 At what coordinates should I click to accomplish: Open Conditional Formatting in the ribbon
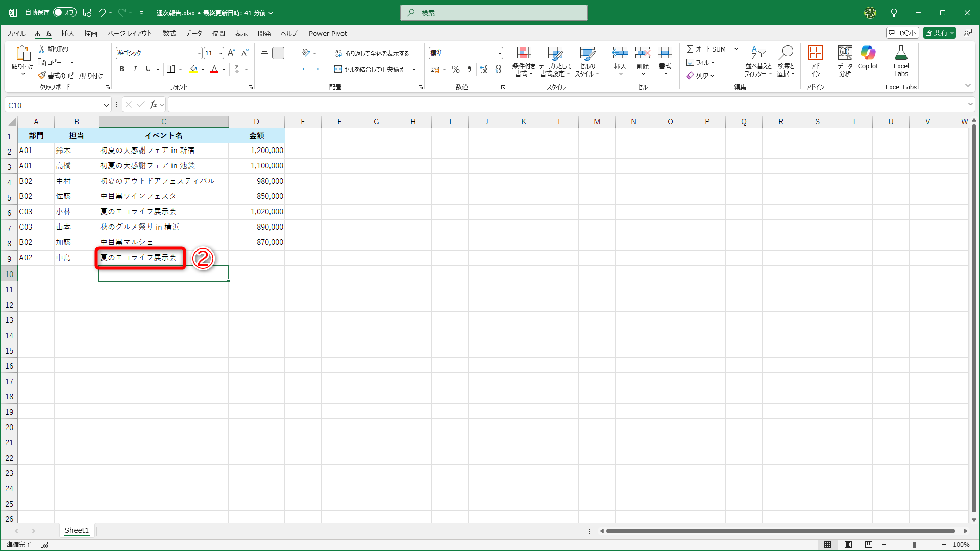[x=524, y=60]
